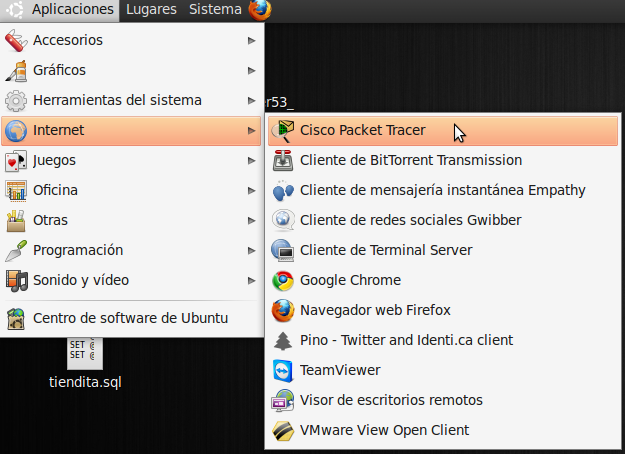The width and height of the screenshot is (625, 454).
Task: Click the Sonido y vídeo film icon
Action: click(16, 281)
